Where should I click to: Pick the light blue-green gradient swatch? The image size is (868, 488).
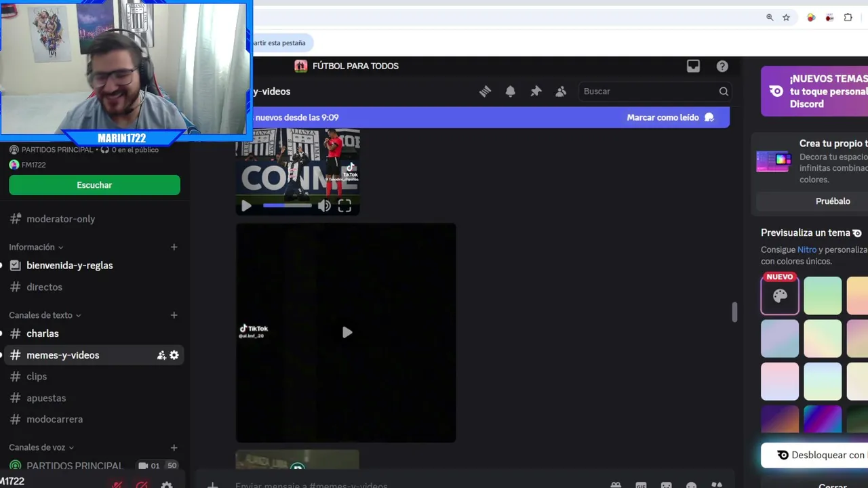823,381
